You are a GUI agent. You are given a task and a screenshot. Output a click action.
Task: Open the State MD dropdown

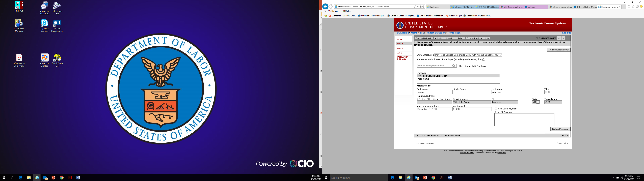pyautogui.click(x=538, y=102)
